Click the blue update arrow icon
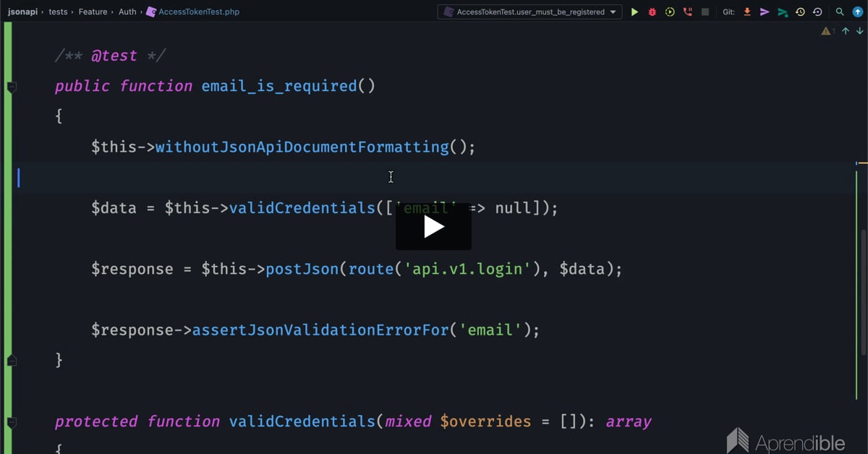The width and height of the screenshot is (868, 454). tap(858, 12)
